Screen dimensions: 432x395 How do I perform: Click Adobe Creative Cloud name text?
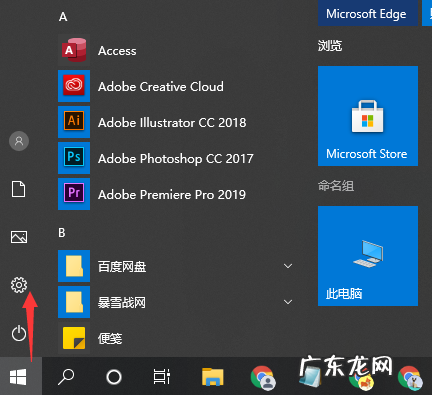pyautogui.click(x=161, y=87)
